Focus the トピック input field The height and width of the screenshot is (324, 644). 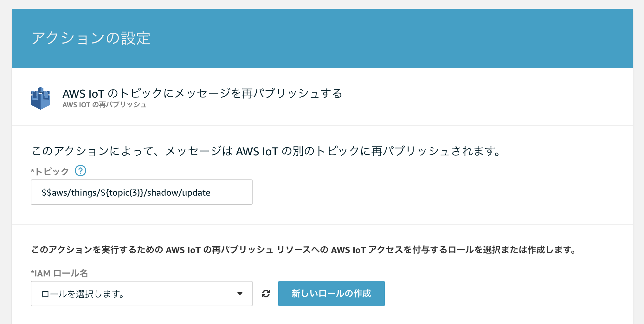tap(141, 192)
